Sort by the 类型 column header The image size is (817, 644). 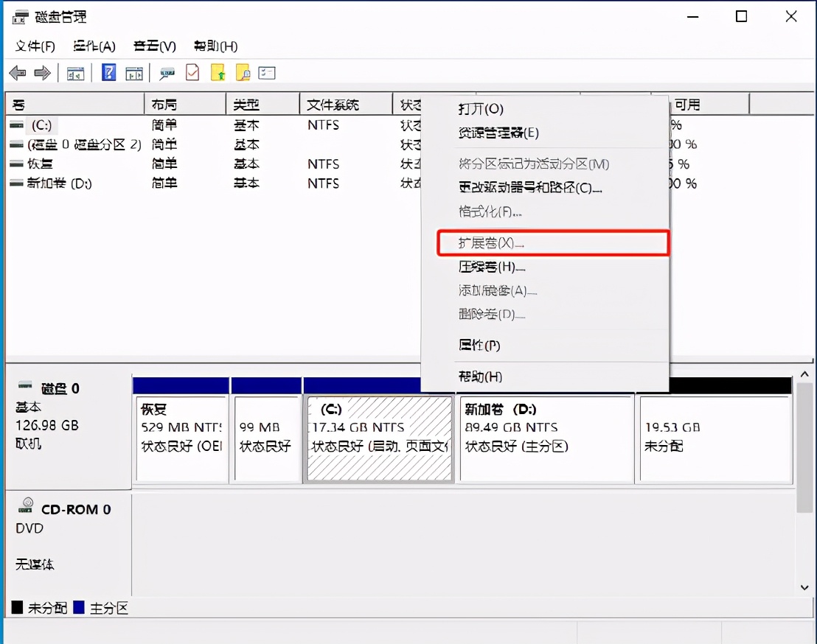[263, 105]
